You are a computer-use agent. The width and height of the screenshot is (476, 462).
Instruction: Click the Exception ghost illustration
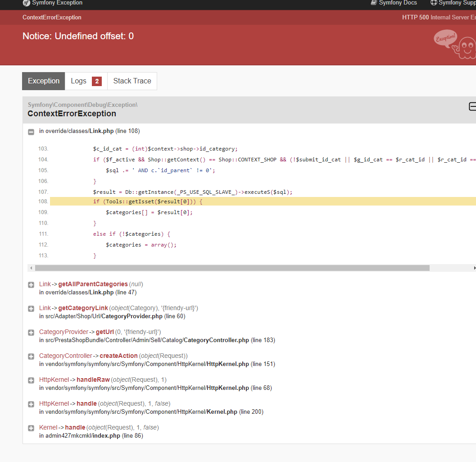point(455,44)
